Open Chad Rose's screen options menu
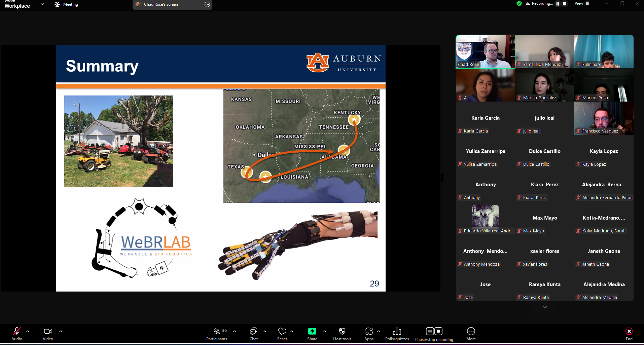This screenshot has height=345, width=644. pyautogui.click(x=207, y=4)
